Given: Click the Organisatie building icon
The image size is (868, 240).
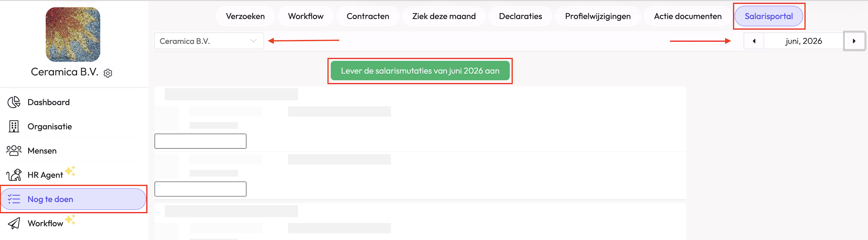Looking at the screenshot, I should (x=14, y=127).
